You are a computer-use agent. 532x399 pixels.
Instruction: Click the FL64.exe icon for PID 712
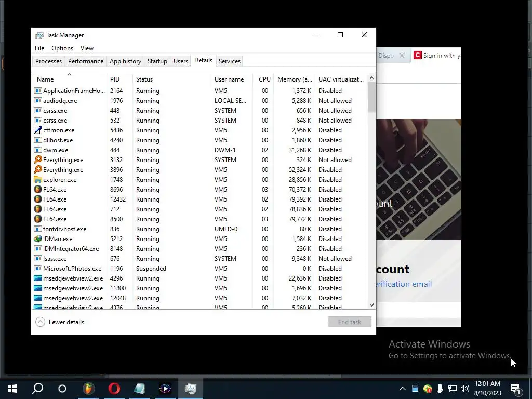(x=37, y=209)
